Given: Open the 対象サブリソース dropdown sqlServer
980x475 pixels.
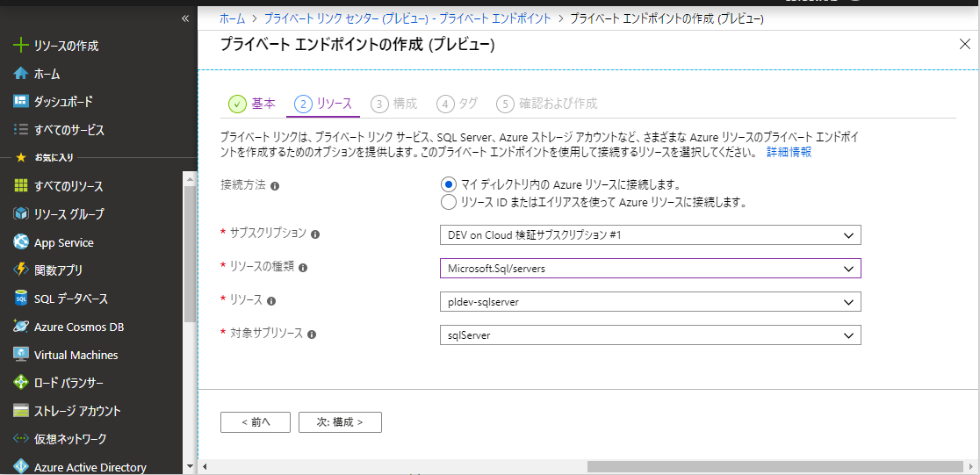Looking at the screenshot, I should click(651, 335).
